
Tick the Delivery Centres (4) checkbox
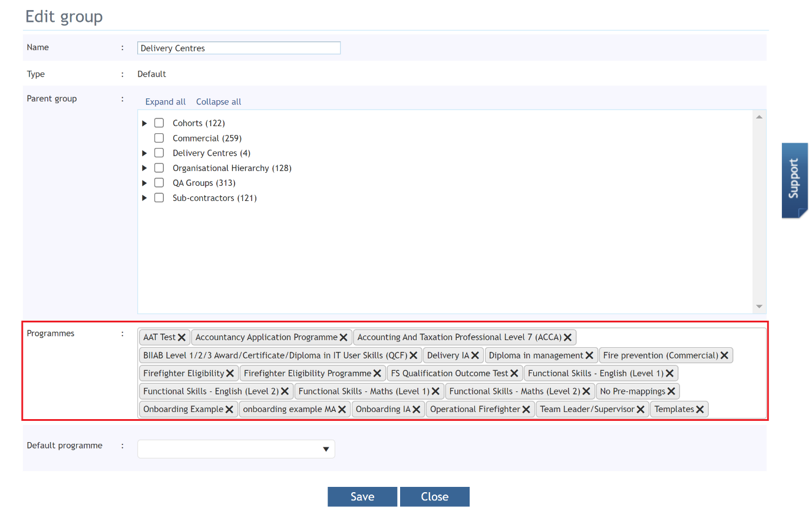coord(159,153)
